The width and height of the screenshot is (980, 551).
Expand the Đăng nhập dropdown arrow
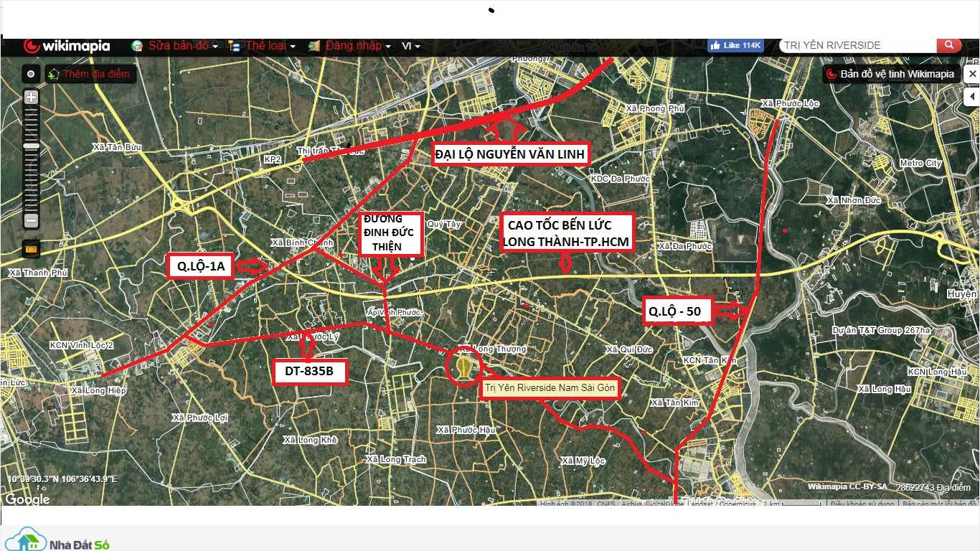[388, 47]
